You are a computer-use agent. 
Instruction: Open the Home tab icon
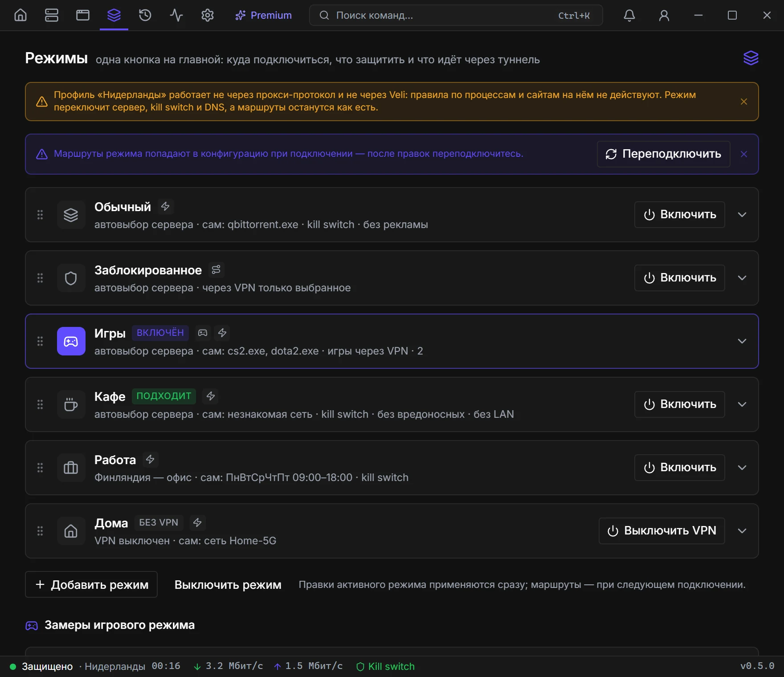click(x=20, y=15)
